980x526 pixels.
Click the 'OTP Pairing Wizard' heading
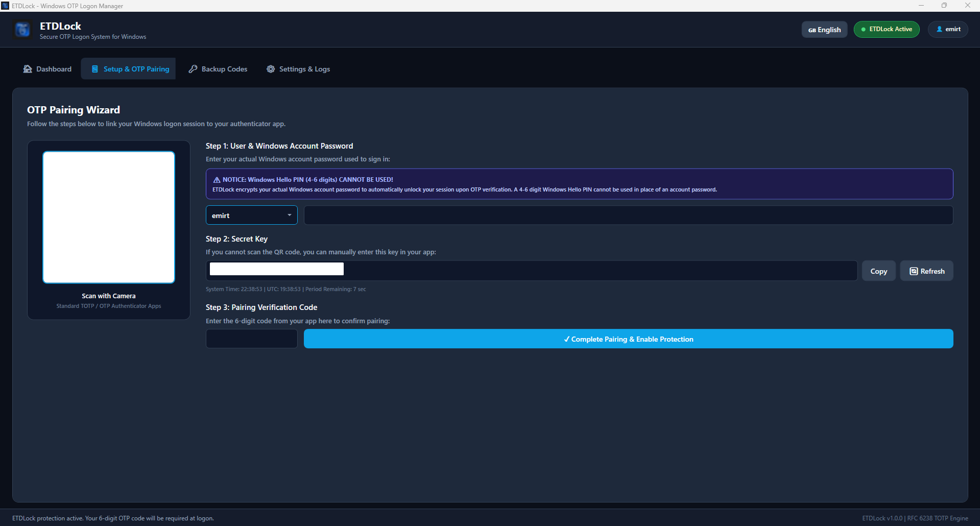tap(74, 110)
